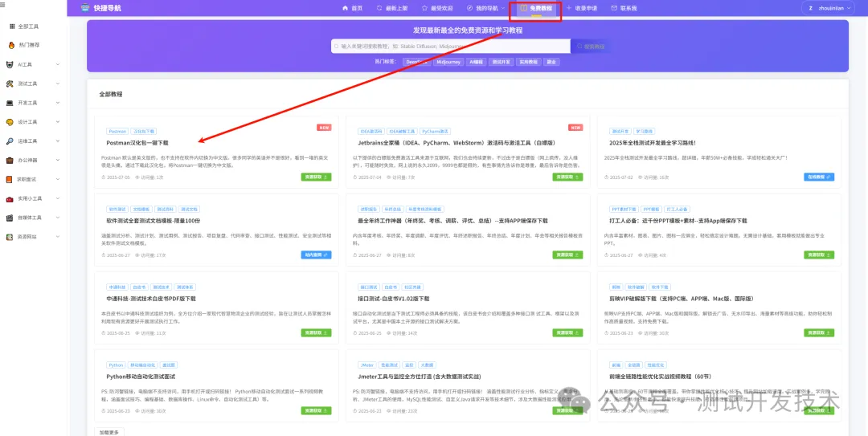
Task: Select the 实用教程 hot tag
Action: pos(528,62)
